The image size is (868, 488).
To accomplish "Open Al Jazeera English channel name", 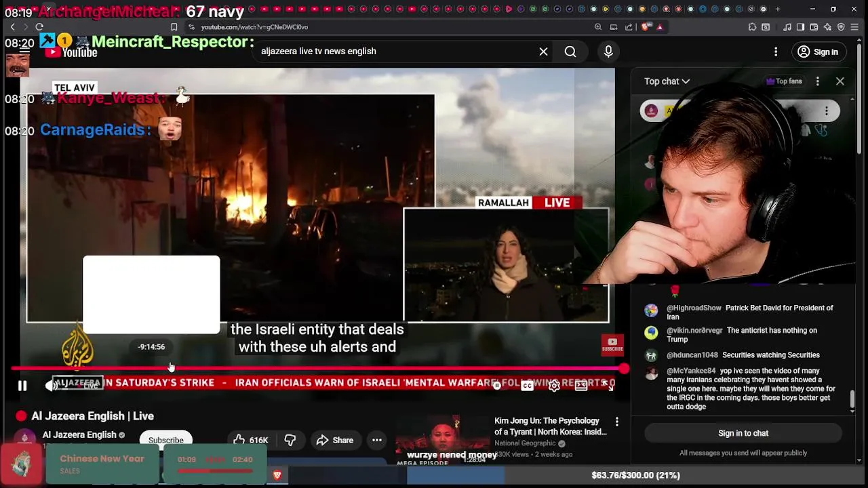I will point(79,434).
